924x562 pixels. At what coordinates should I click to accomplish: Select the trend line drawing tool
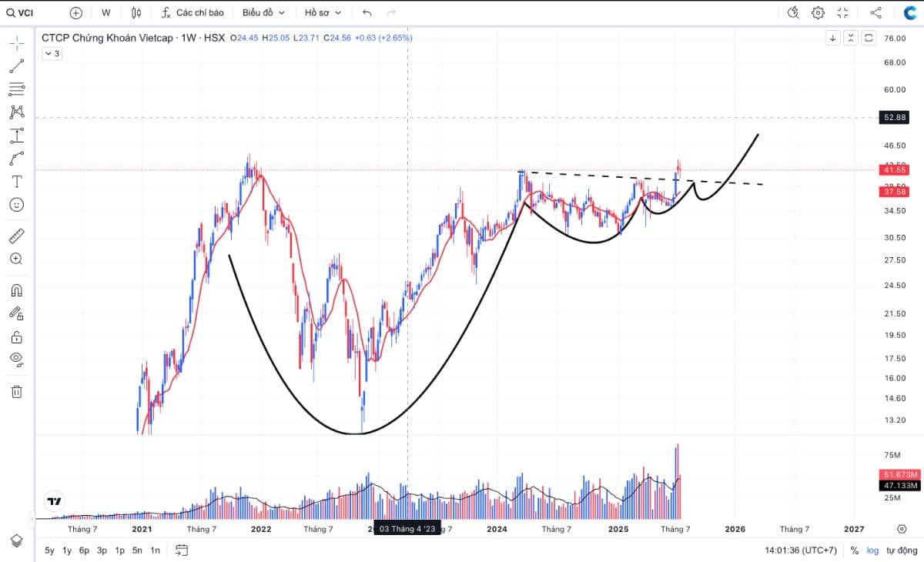[16, 65]
